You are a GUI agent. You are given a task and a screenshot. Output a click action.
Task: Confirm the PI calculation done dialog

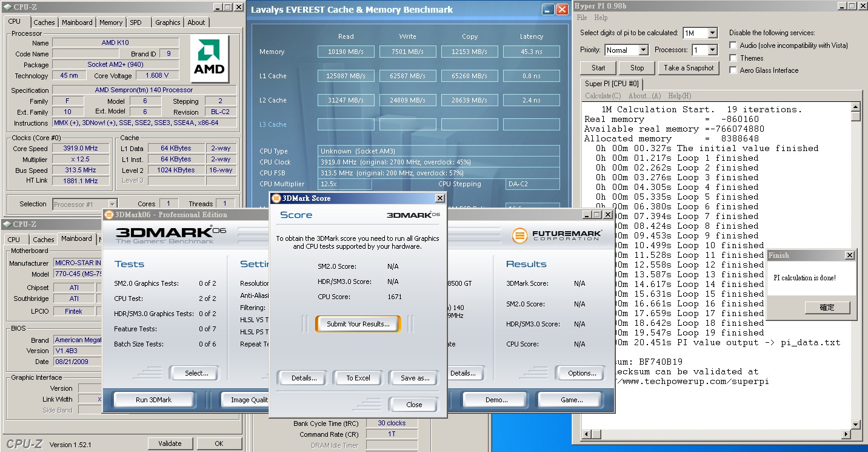pos(827,308)
